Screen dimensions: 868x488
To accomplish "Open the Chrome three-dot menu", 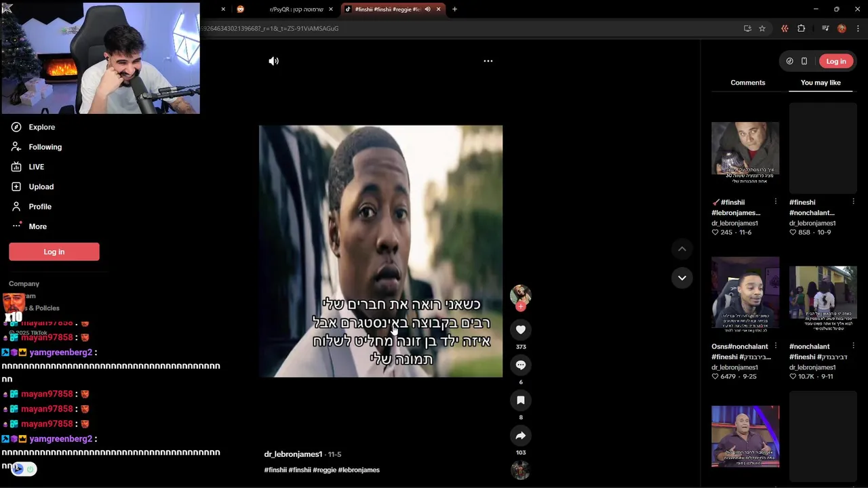I will [859, 28].
